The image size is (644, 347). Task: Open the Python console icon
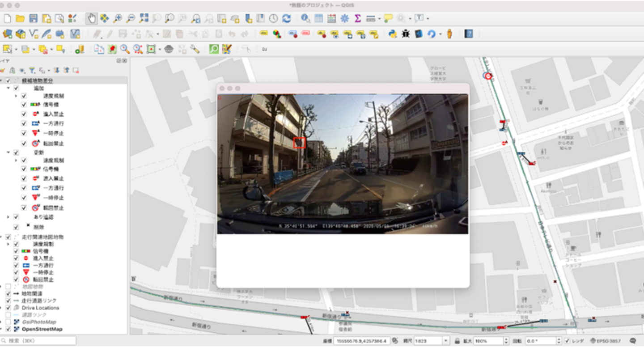point(393,34)
